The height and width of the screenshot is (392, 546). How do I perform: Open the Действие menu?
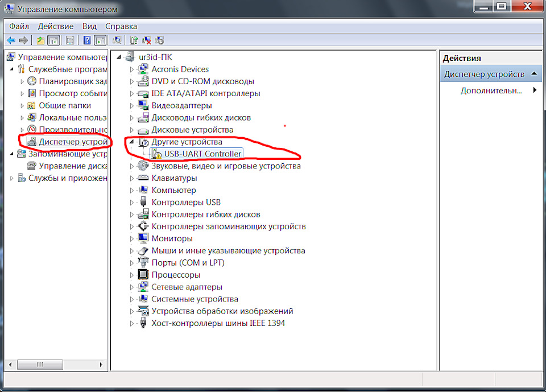56,27
